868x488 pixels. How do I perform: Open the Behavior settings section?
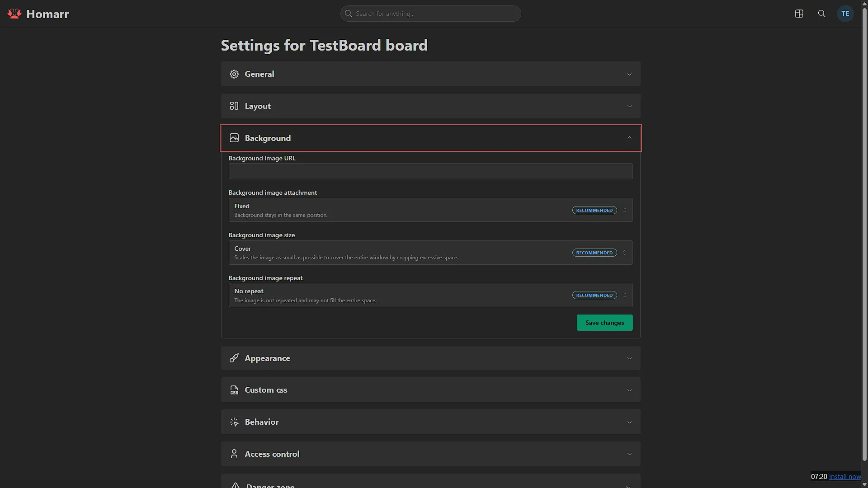click(430, 422)
